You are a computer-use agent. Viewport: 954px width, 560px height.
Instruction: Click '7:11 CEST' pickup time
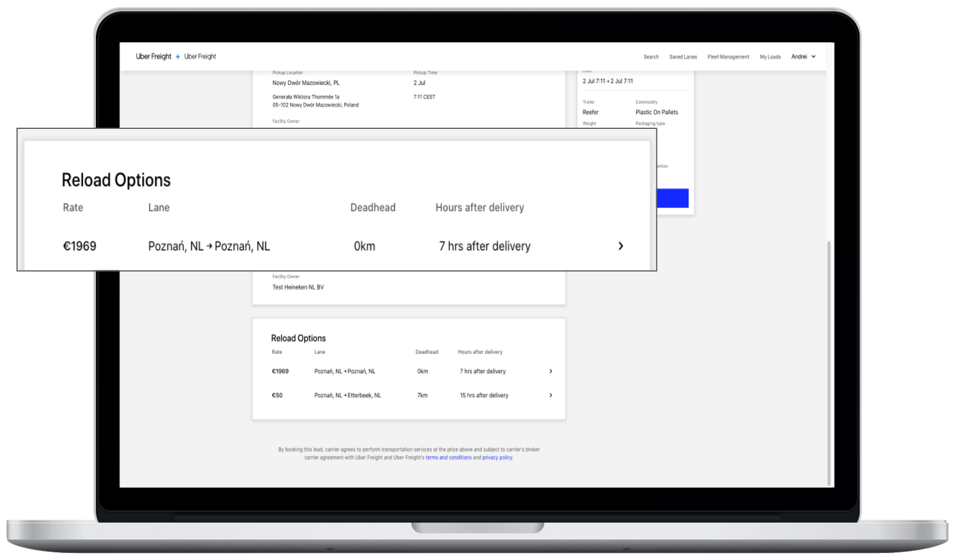coord(424,97)
